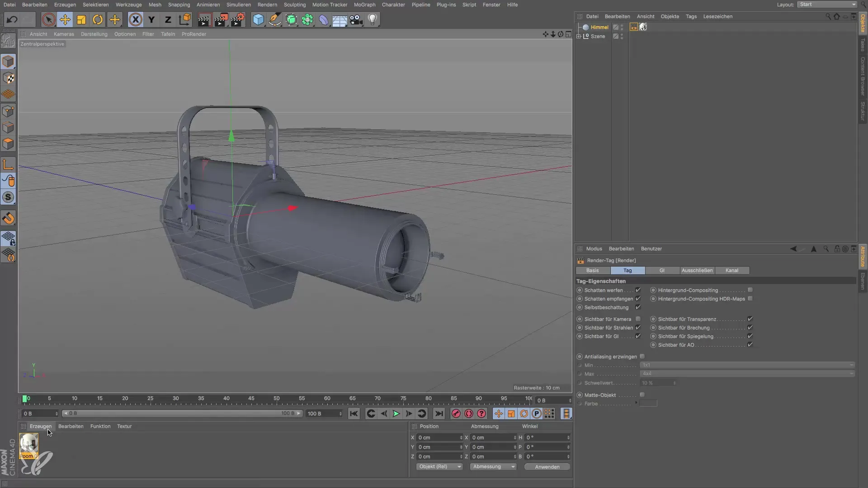Switch to Points mode
Image resolution: width=868 pixels, height=488 pixels.
tap(8, 111)
